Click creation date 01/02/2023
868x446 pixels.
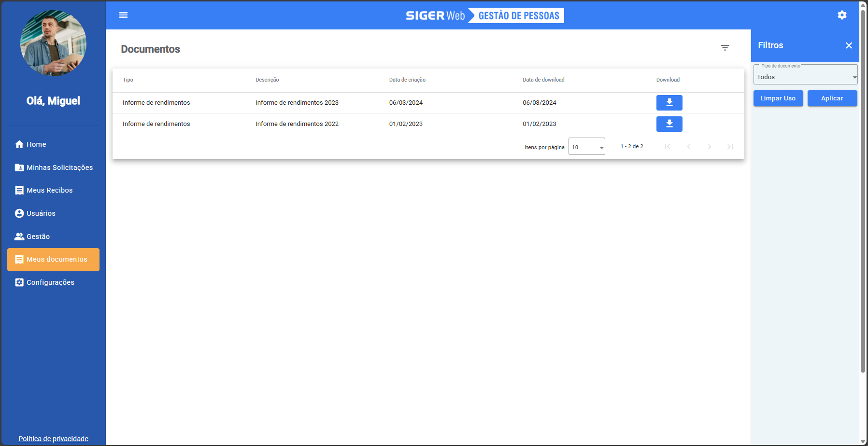(406, 124)
